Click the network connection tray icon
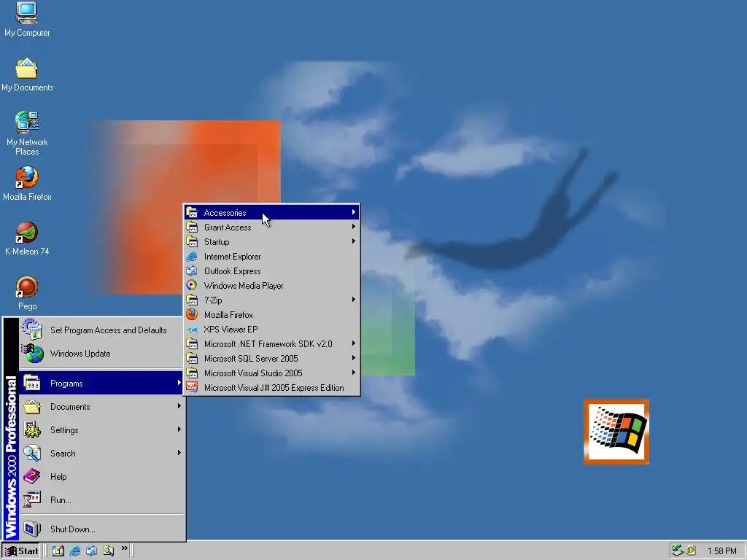Image resolution: width=747 pixels, height=560 pixels. 678,551
